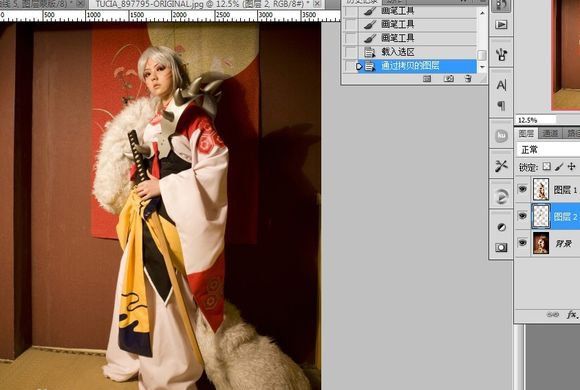
Task: Open the Brush presets panel icon
Action: (x=501, y=55)
